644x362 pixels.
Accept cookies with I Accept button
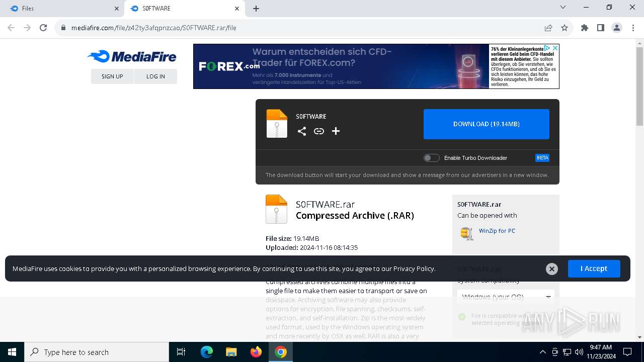594,268
